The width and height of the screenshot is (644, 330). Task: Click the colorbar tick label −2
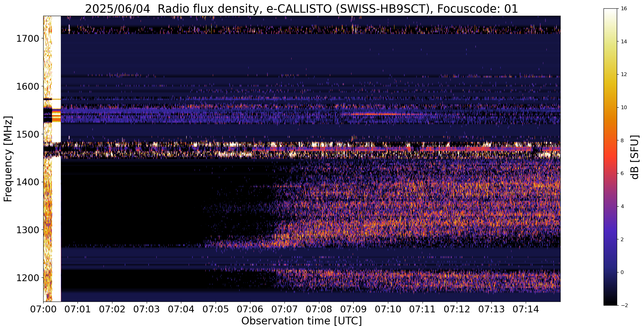pyautogui.click(x=624, y=305)
